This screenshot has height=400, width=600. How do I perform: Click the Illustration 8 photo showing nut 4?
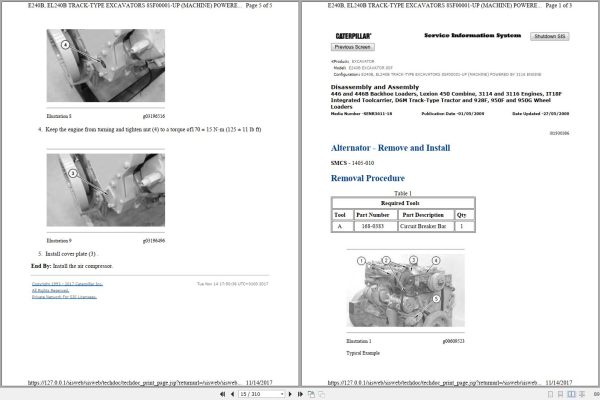coord(106,65)
